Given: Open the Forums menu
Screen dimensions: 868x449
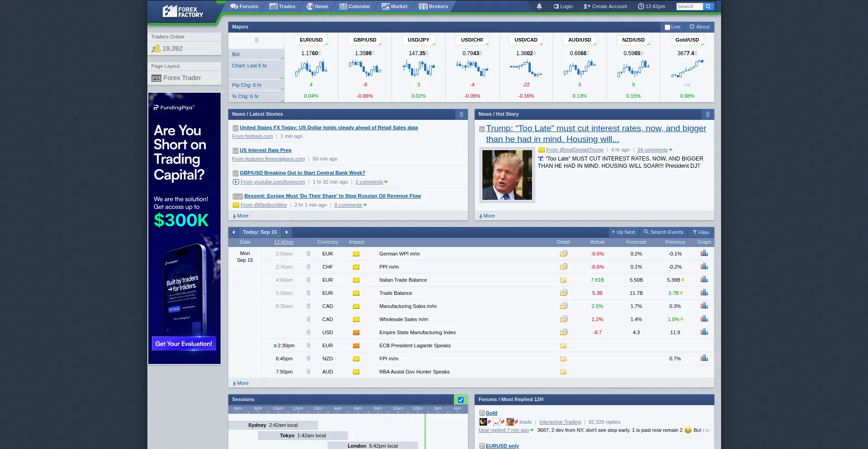Looking at the screenshot, I should 244,6.
